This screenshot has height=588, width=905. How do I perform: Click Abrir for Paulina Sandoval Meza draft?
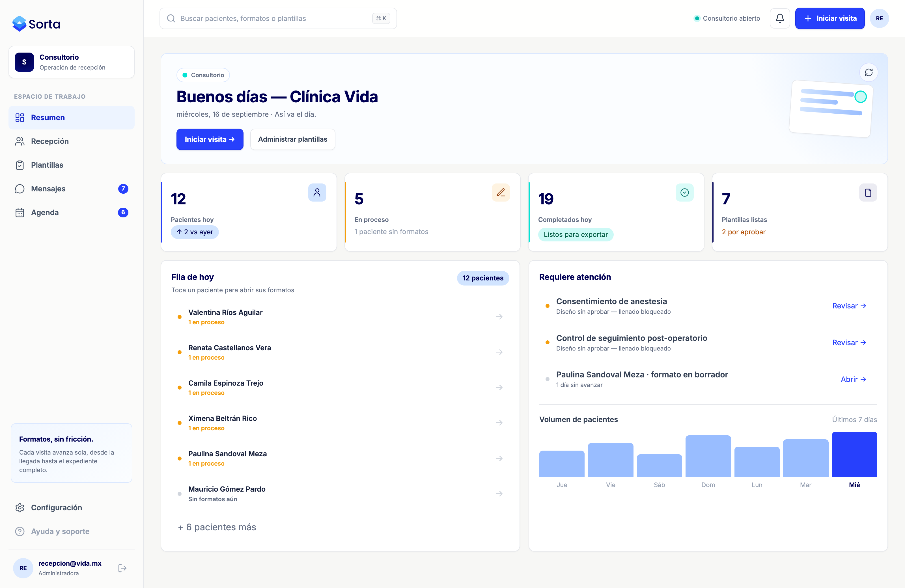[x=853, y=379]
